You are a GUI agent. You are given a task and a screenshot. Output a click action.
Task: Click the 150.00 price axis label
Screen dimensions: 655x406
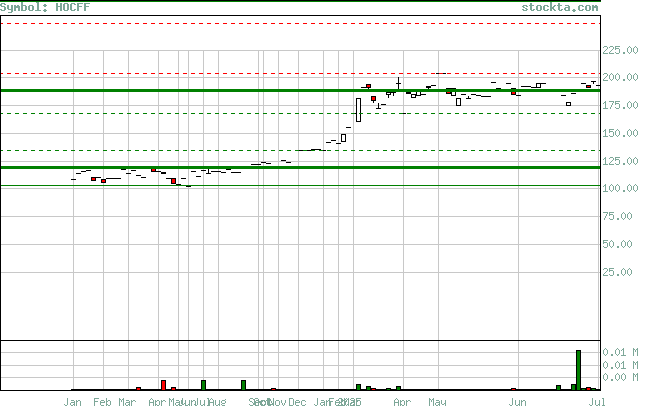coord(620,133)
